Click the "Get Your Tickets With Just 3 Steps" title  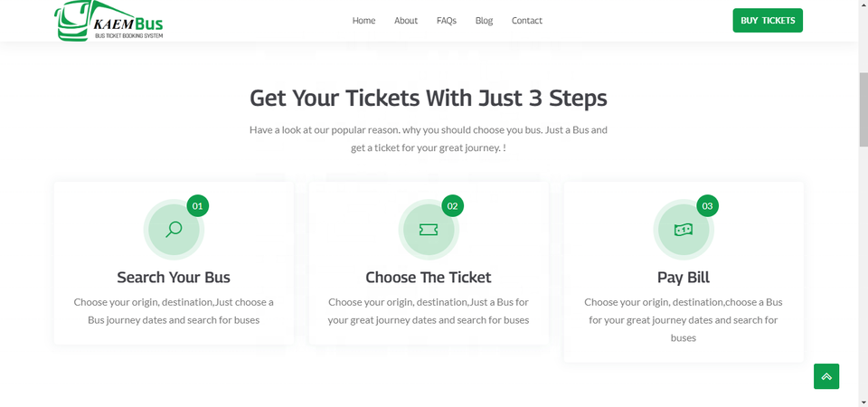click(429, 98)
